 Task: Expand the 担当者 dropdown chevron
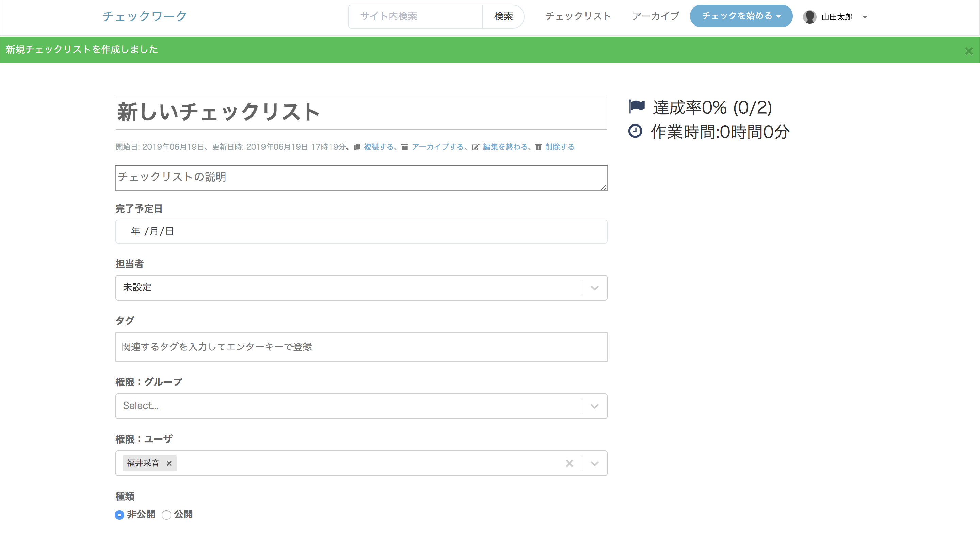click(594, 288)
